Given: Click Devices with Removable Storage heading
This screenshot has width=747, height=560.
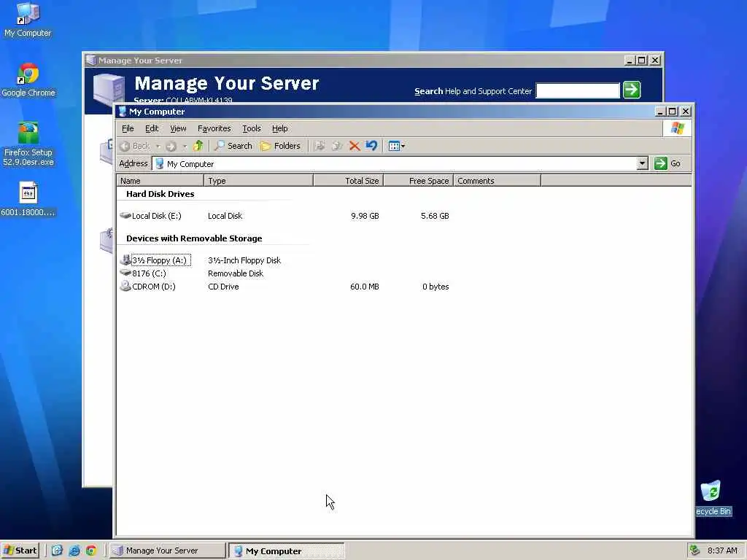Looking at the screenshot, I should [x=194, y=238].
